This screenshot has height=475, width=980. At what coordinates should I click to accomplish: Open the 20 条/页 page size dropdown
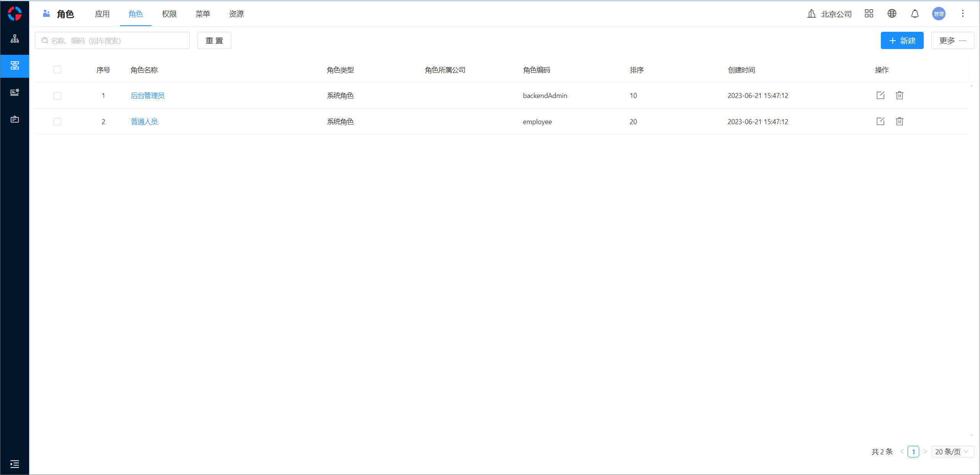pos(952,452)
